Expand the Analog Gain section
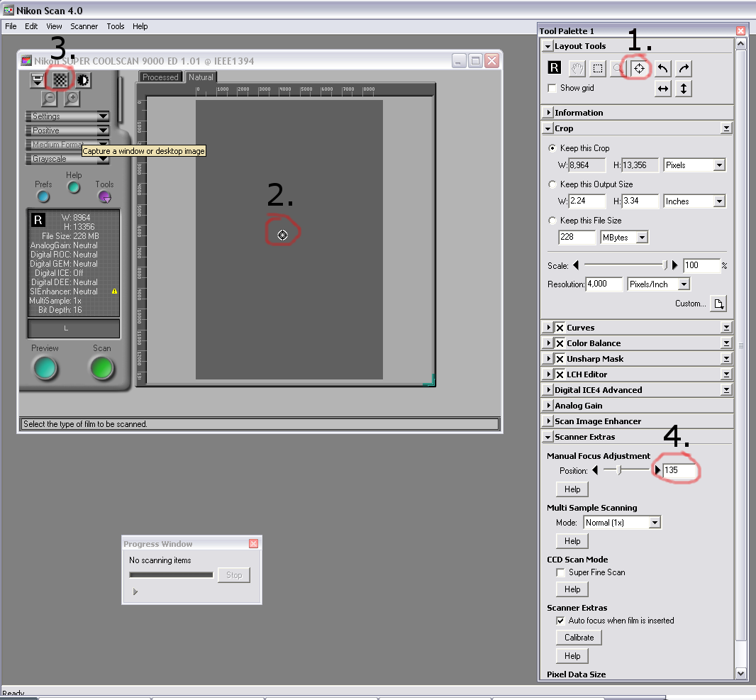The image size is (756, 700). tap(548, 406)
